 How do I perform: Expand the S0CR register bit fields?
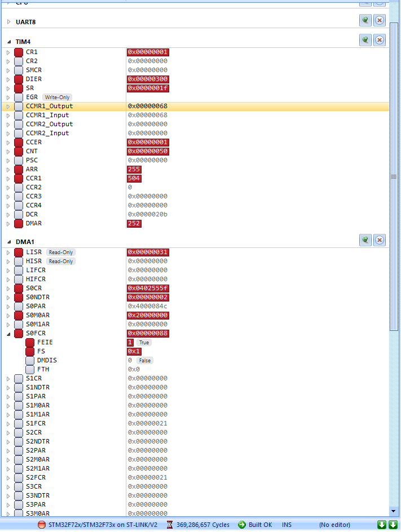(x=8, y=289)
